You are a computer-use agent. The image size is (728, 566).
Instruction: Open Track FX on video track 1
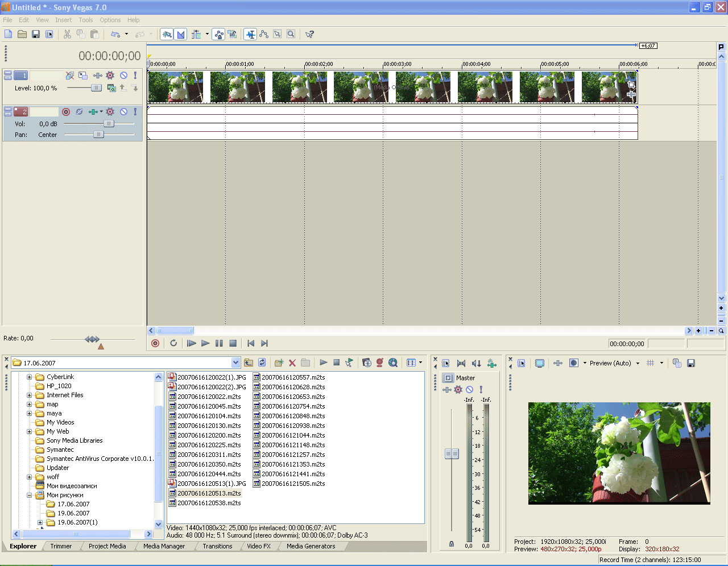coord(110,76)
